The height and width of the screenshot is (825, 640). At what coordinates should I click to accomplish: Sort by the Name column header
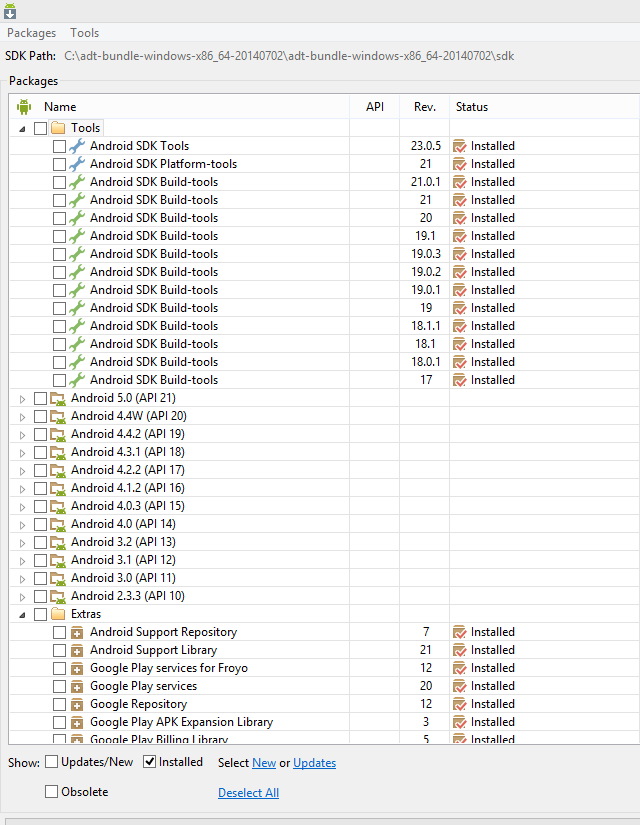pos(60,107)
